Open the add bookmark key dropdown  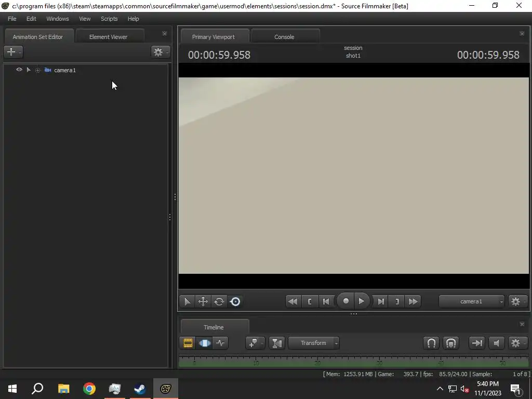(255, 343)
